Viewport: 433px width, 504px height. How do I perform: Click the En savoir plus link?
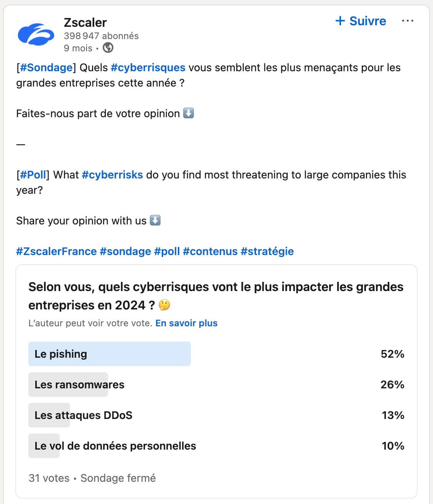click(x=186, y=323)
